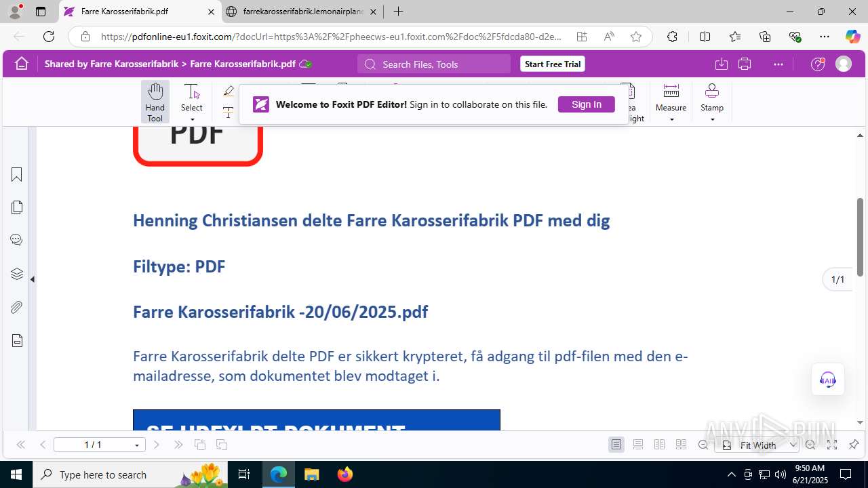This screenshot has width=868, height=488.
Task: Open the help icon in Foxit header
Action: click(x=818, y=64)
